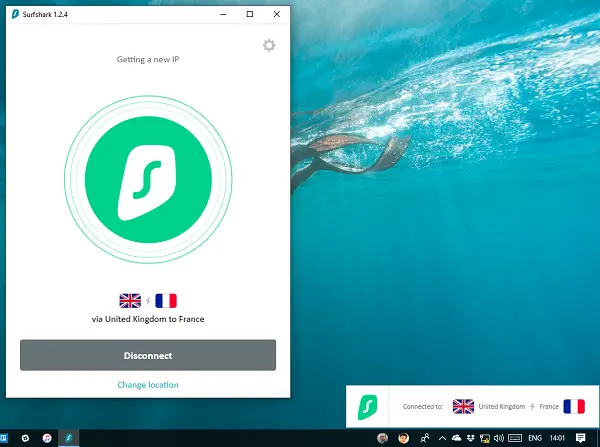
Task: Open the white round app icon on taskbar
Action: coord(25,438)
